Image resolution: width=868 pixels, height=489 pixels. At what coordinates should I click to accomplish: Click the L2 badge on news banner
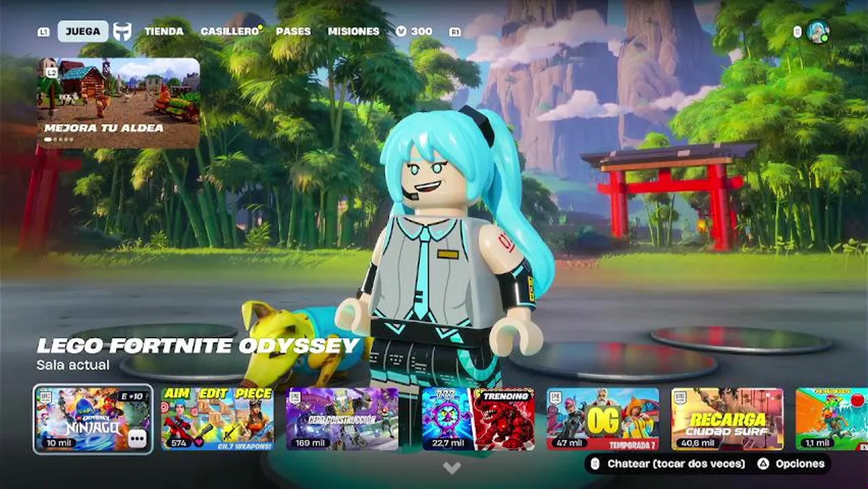coord(52,71)
